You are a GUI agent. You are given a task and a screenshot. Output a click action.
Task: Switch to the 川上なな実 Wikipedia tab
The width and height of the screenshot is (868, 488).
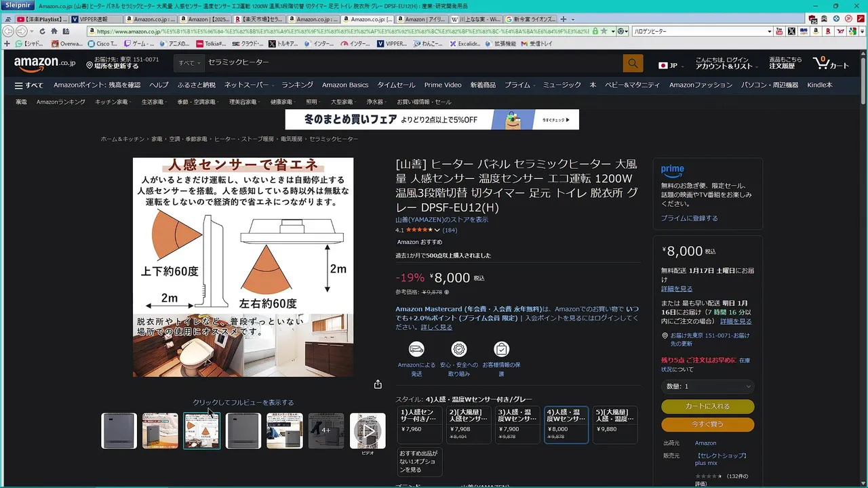476,19
